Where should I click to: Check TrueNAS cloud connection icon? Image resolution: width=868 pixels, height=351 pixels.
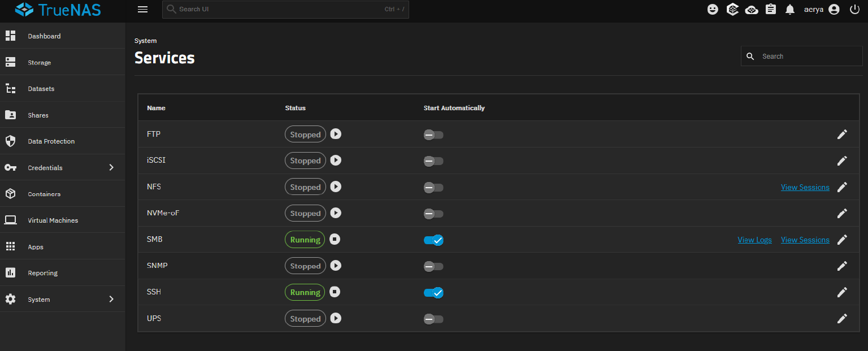752,9
